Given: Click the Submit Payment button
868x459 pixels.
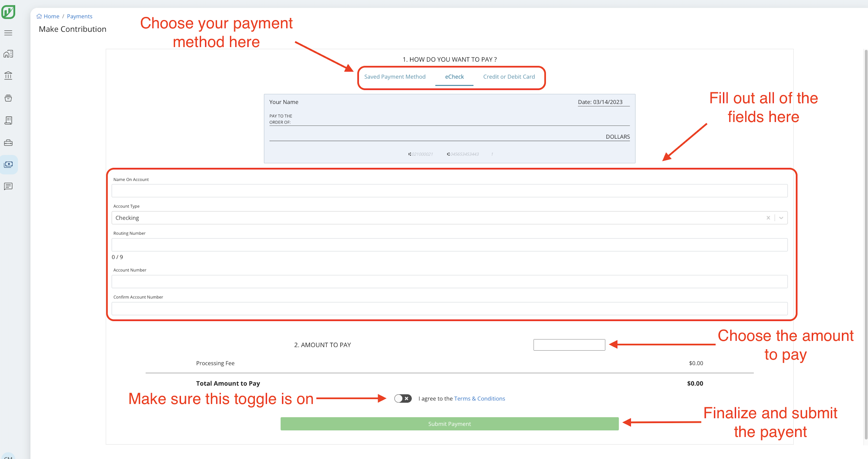Looking at the screenshot, I should (449, 424).
